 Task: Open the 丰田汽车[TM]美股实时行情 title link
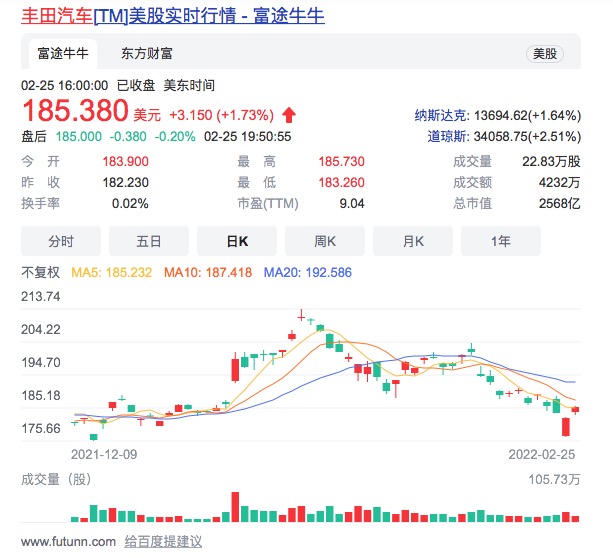[x=173, y=16]
